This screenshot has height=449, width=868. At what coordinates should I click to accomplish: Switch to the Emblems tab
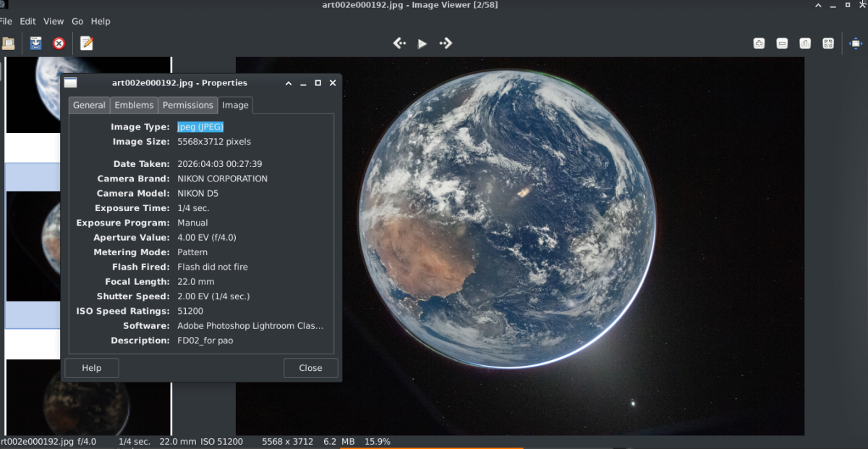(x=134, y=105)
